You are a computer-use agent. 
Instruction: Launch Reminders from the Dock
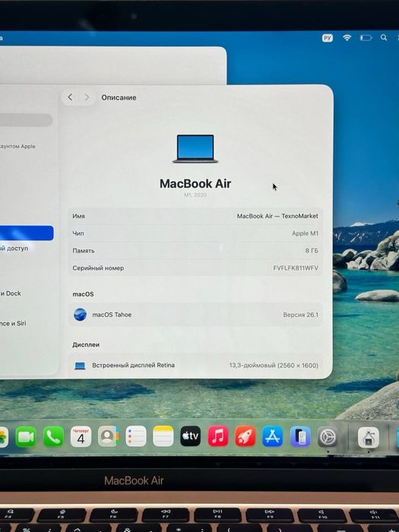point(136,436)
